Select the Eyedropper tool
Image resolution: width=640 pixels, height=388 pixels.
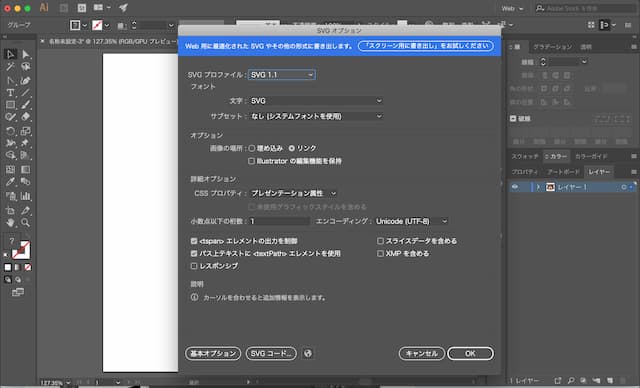pos(10,182)
